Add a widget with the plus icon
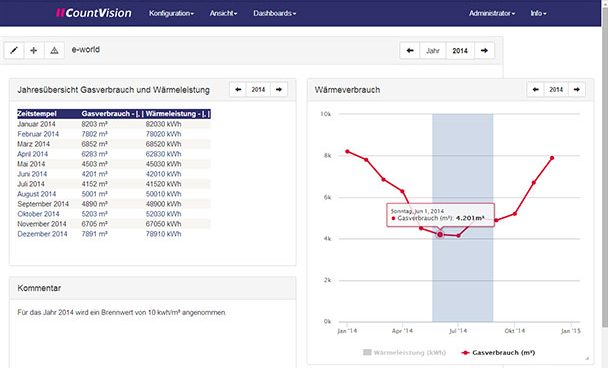The image size is (608, 368). point(34,50)
